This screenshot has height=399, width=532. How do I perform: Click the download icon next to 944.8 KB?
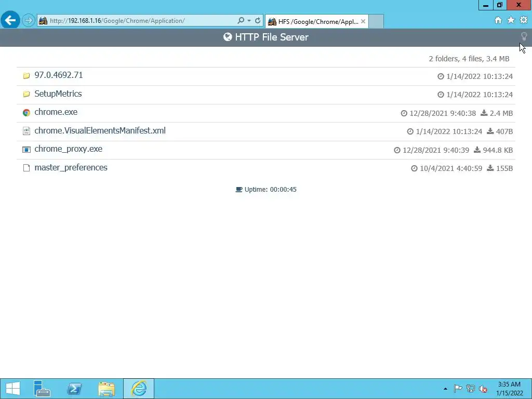tap(477, 150)
